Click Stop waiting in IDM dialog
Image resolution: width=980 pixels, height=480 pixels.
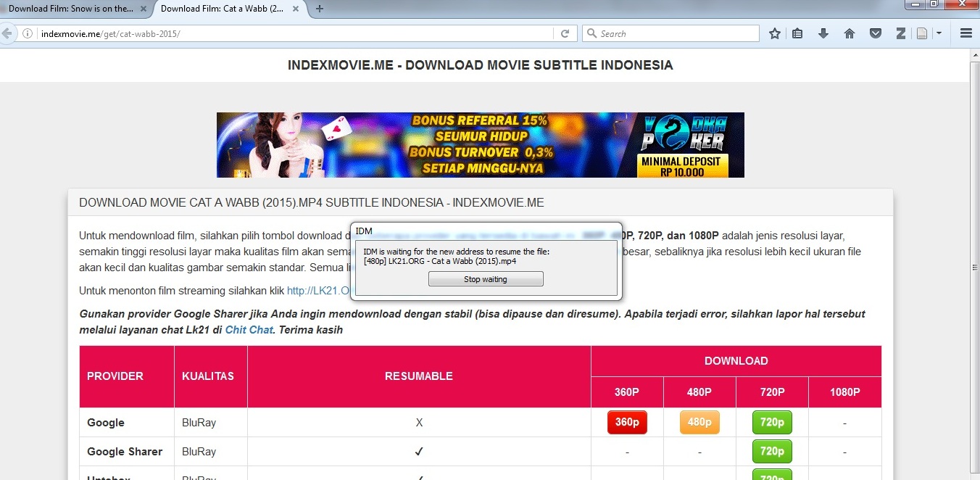click(x=486, y=279)
